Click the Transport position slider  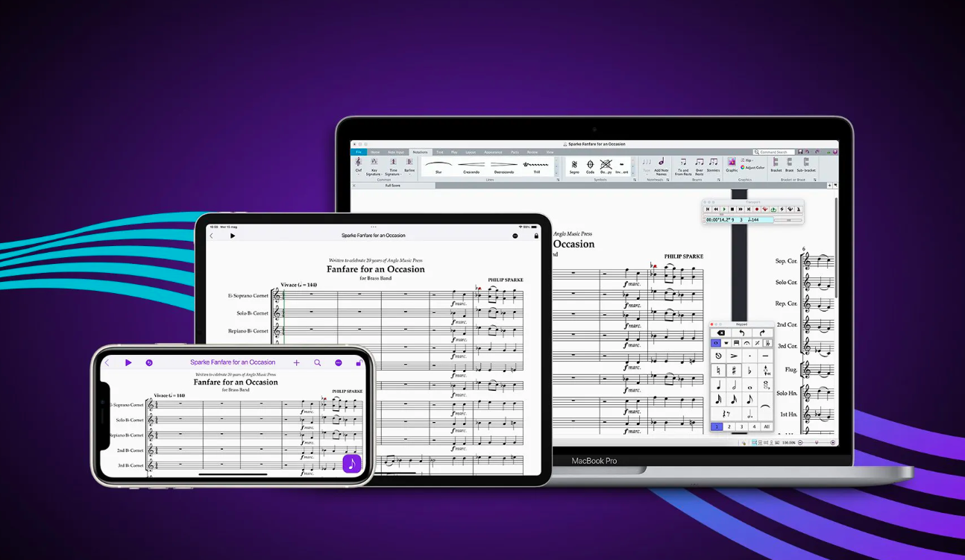coord(753,215)
